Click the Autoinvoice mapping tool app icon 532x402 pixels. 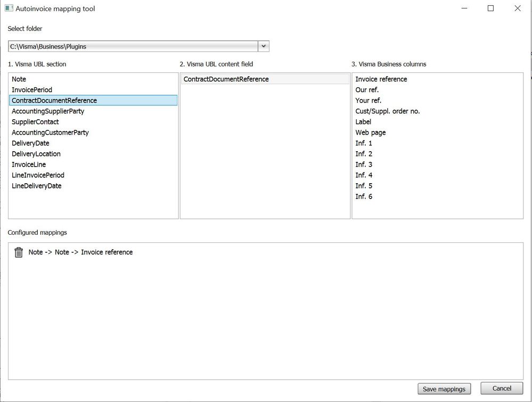pyautogui.click(x=9, y=8)
